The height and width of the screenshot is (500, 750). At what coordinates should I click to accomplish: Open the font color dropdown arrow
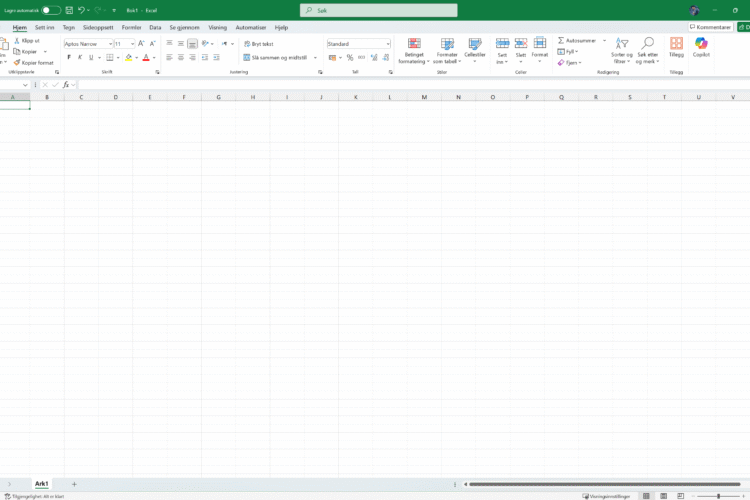click(x=154, y=58)
